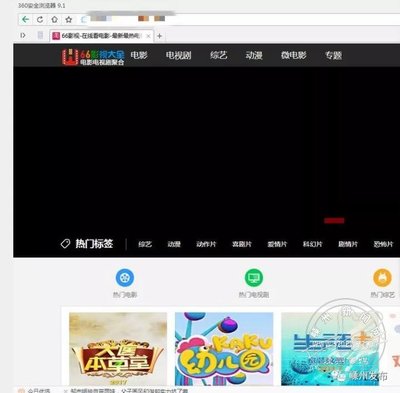Open the KAKU 幼儿园 cartoon thumbnail
Screen dimensions: 400x393
[224, 349]
